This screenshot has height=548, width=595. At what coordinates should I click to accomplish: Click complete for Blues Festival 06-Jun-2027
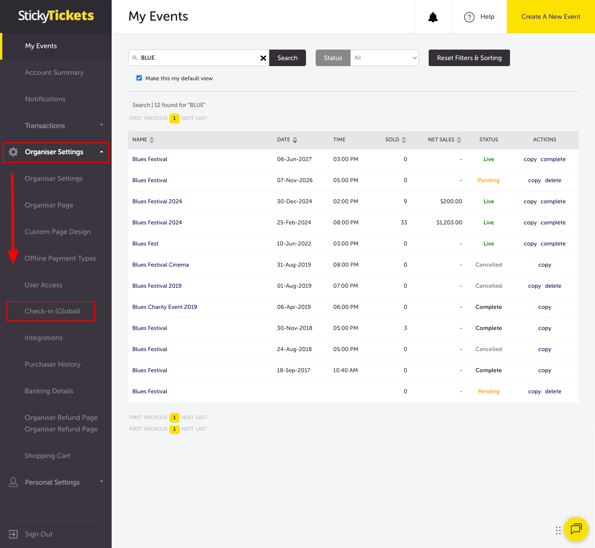click(x=553, y=159)
